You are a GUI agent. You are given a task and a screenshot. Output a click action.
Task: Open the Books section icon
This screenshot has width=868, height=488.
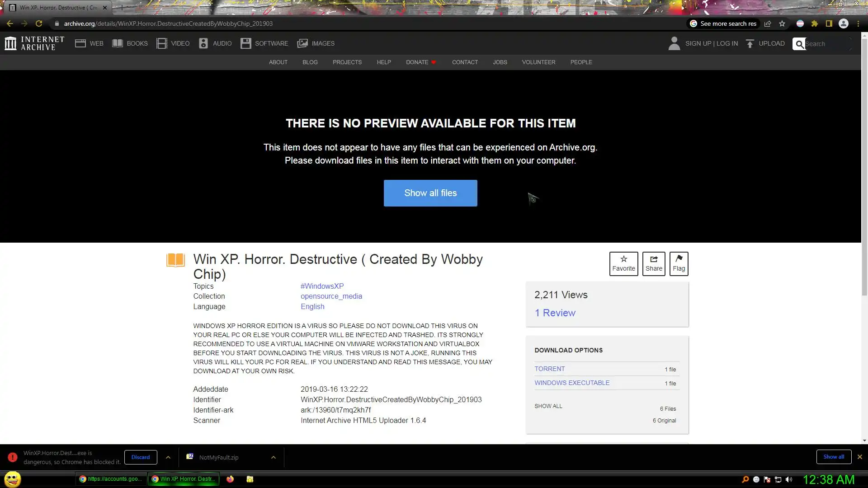tap(118, 43)
